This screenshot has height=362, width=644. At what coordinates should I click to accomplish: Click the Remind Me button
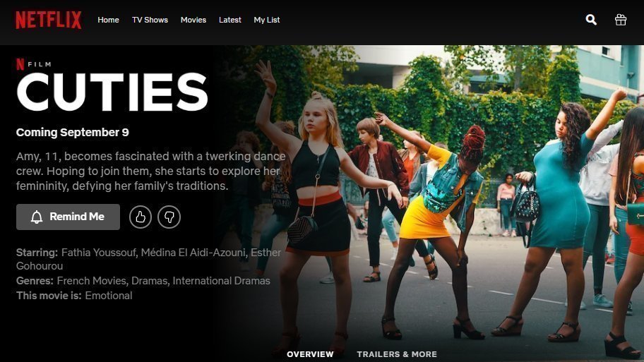pyautogui.click(x=68, y=217)
